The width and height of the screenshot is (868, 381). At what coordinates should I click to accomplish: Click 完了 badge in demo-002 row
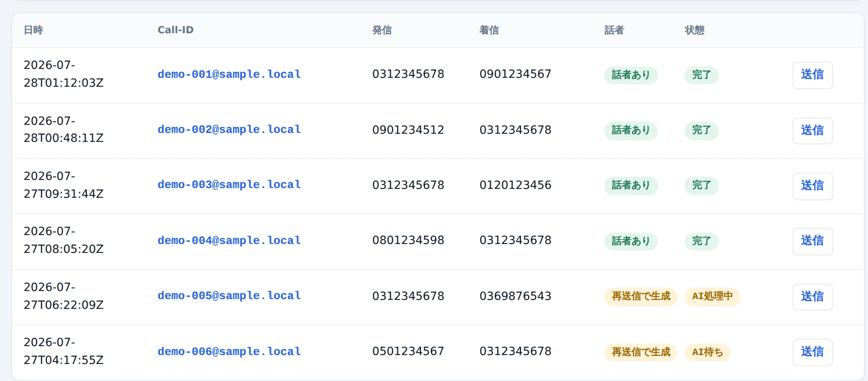701,131
